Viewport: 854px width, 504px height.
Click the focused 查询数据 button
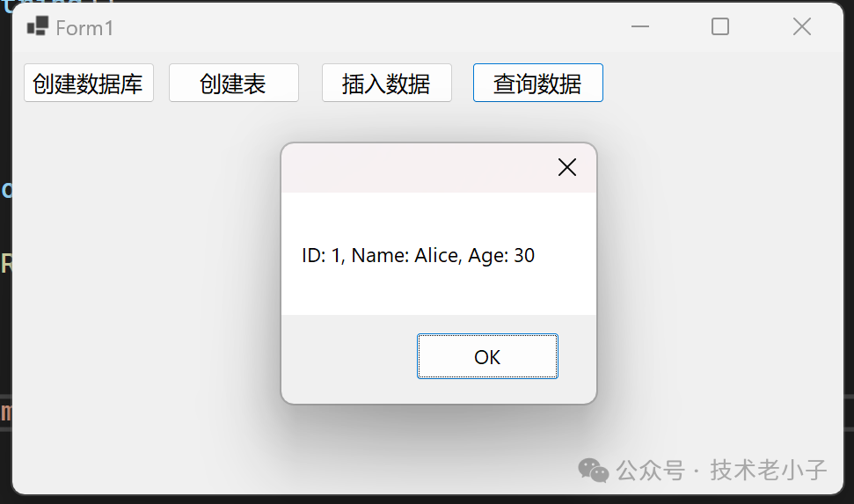coord(538,83)
